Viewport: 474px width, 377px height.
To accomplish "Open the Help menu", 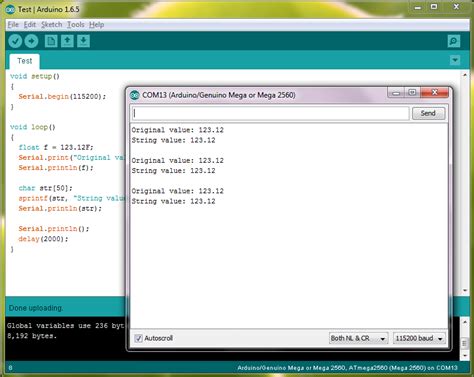I will (96, 25).
